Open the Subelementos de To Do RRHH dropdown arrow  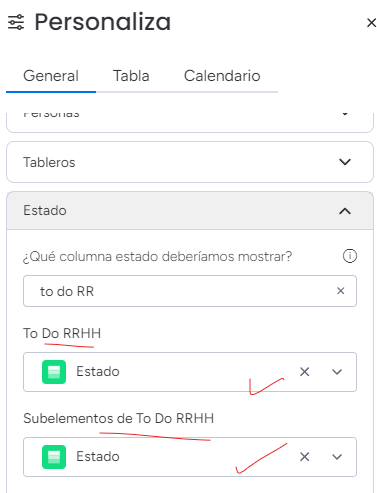pos(337,457)
